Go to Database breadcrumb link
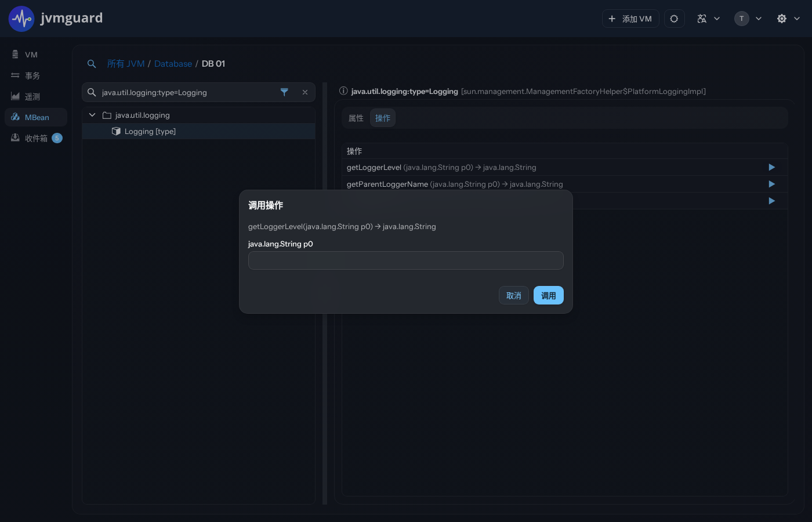 173,64
